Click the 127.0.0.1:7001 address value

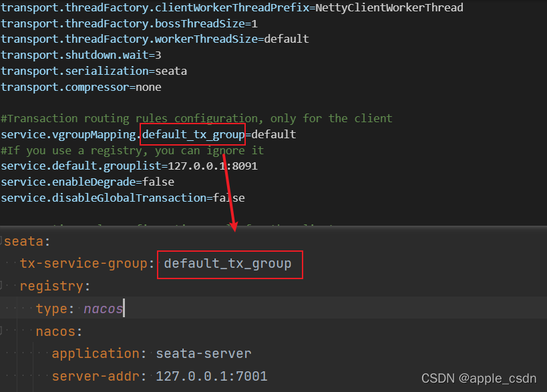(212, 376)
